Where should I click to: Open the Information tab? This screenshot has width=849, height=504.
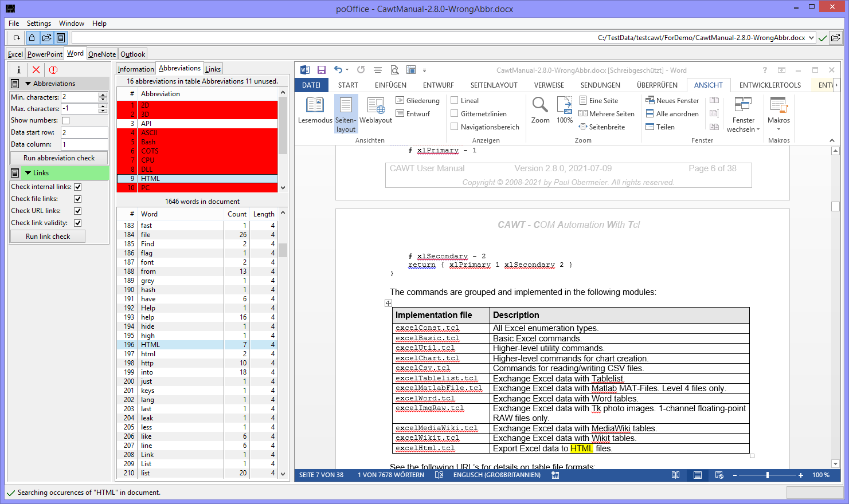coord(136,69)
